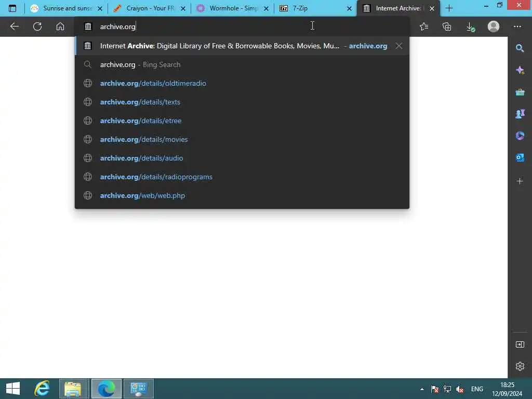Image resolution: width=532 pixels, height=399 pixels.
Task: Open a new tab with plus button
Action: coord(449,8)
